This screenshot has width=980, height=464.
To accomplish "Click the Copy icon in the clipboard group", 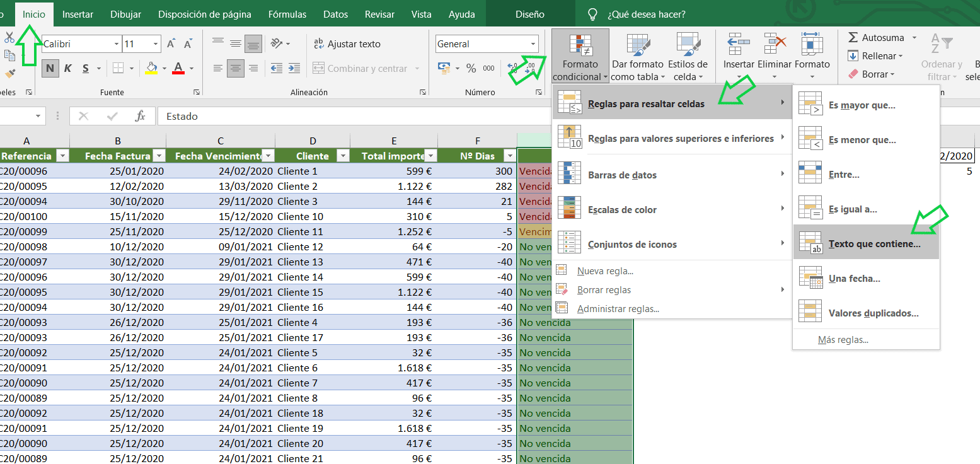I will pos(9,55).
